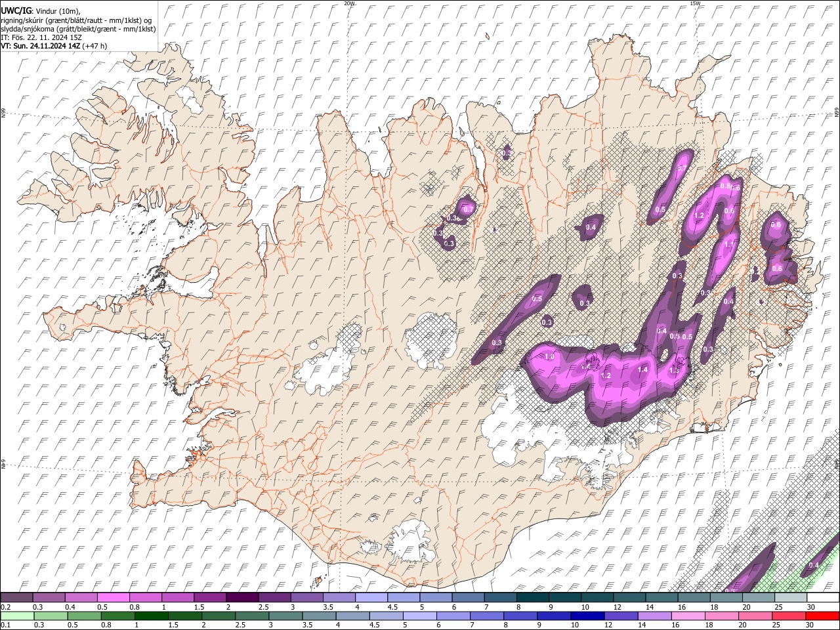Image resolution: width=840 pixels, height=630 pixels.
Task: Click the lower legend swatch labeled 9
Action: tap(553, 616)
